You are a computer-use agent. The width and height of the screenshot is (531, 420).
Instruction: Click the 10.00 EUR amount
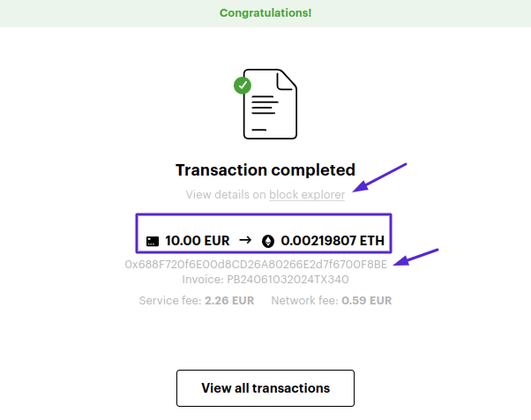coord(197,241)
